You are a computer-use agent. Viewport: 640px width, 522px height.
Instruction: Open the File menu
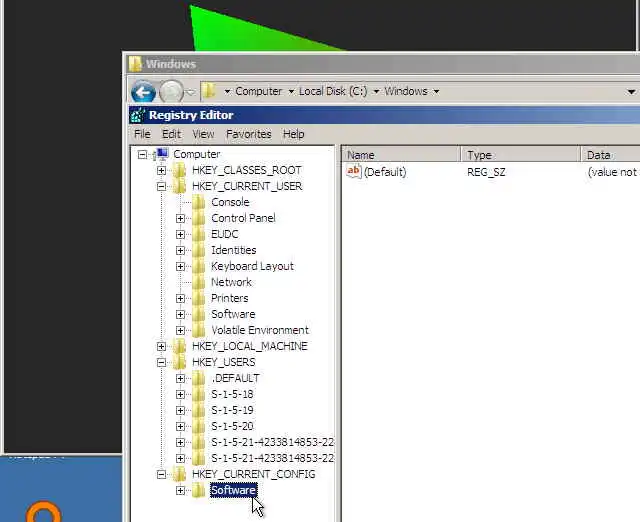click(142, 134)
